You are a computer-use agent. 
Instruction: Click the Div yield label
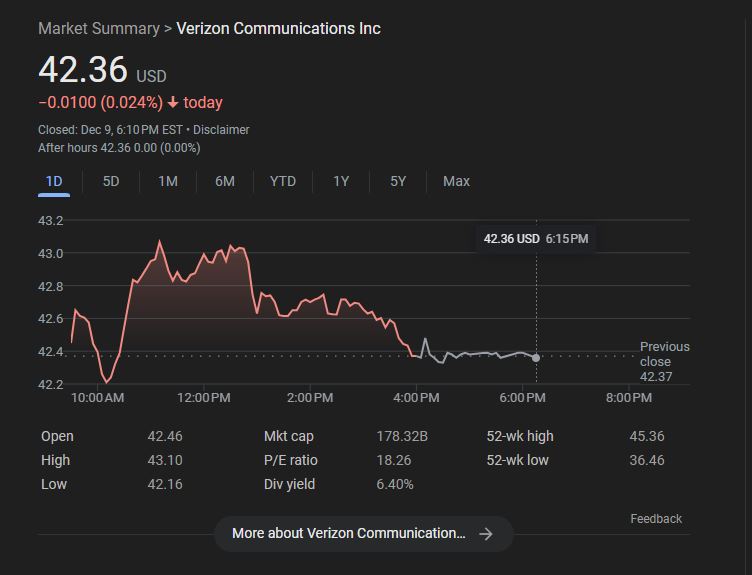click(x=289, y=484)
